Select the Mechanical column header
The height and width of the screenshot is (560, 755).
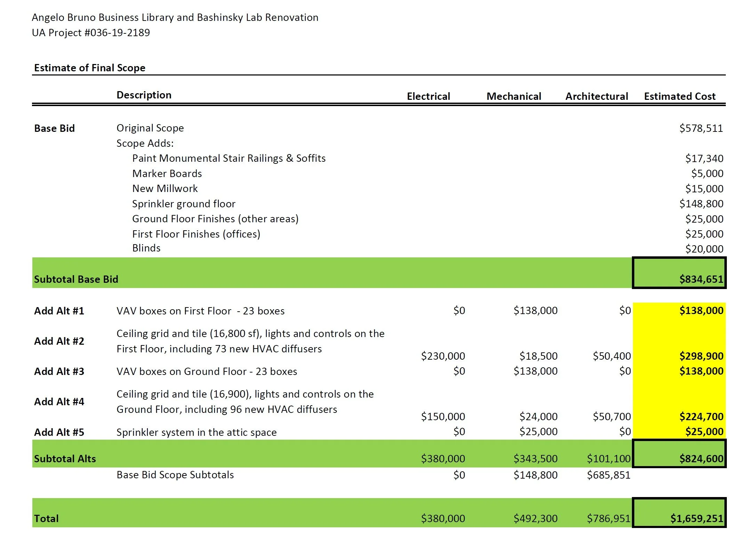(x=513, y=96)
